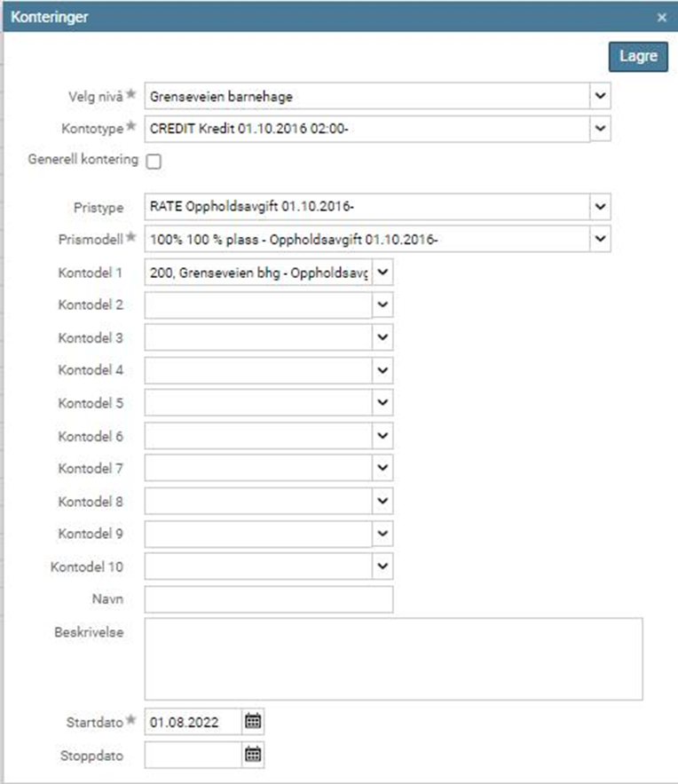The height and width of the screenshot is (784, 678).
Task: Click into the Beskrivelse text area
Action: coord(393,659)
